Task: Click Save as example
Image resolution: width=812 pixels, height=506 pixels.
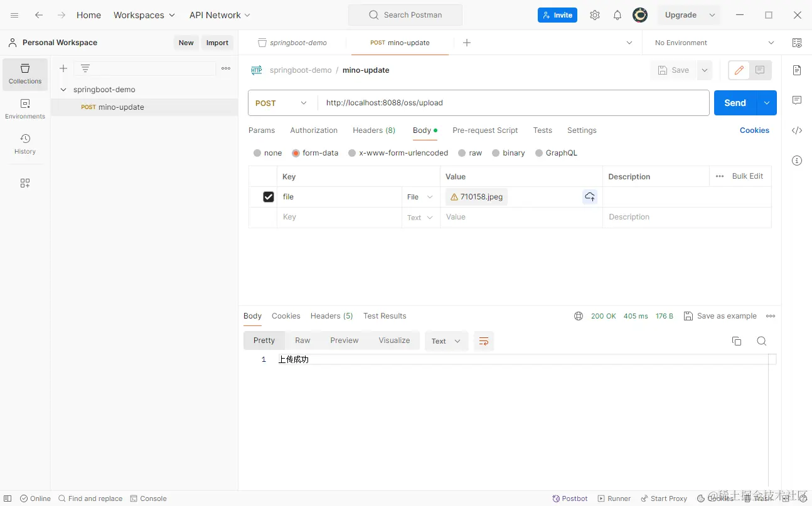Action: pyautogui.click(x=720, y=316)
